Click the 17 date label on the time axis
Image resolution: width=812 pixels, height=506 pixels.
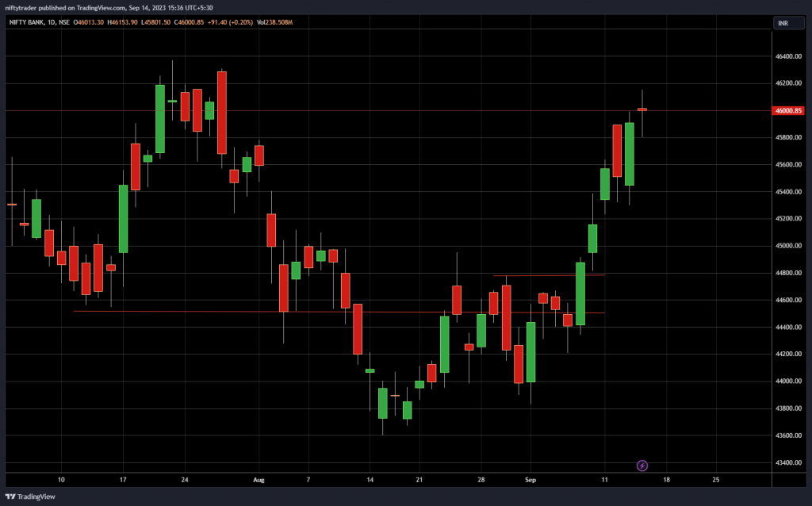click(123, 480)
